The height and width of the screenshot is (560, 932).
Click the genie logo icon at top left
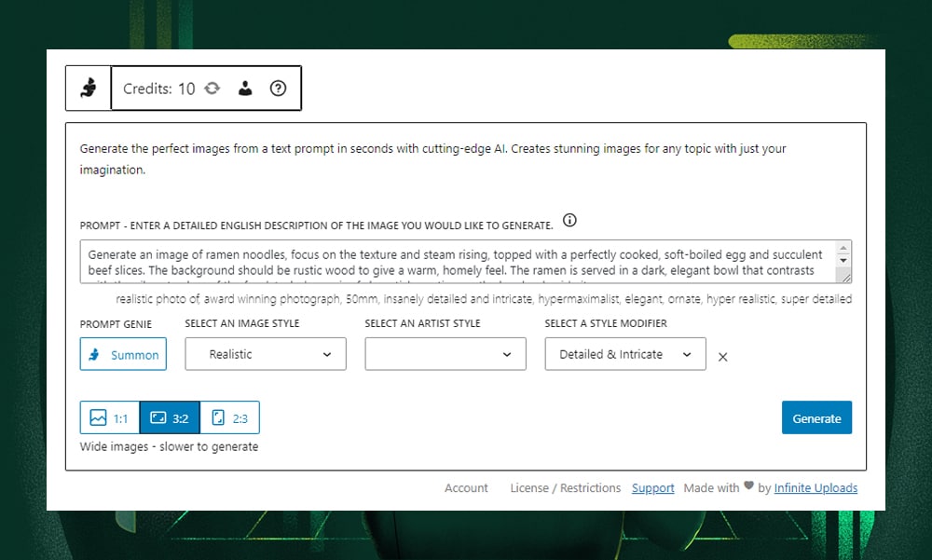coord(89,89)
